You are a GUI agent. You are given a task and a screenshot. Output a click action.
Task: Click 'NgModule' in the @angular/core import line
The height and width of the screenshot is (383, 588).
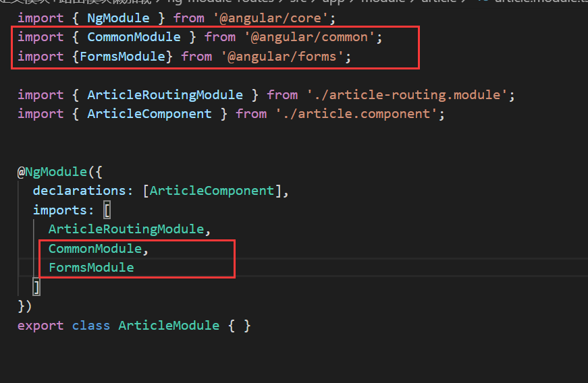pyautogui.click(x=118, y=18)
